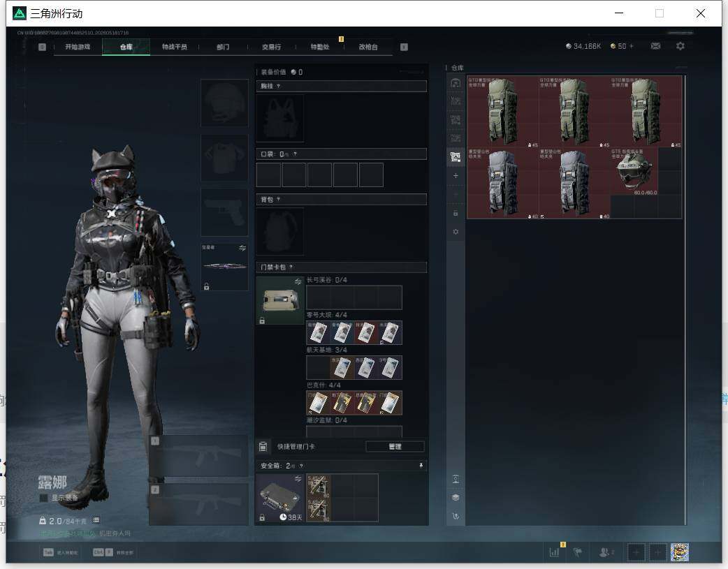Screen dimensions: 728x569
Task: Open the 改枪台 tab
Action: pyautogui.click(x=368, y=47)
